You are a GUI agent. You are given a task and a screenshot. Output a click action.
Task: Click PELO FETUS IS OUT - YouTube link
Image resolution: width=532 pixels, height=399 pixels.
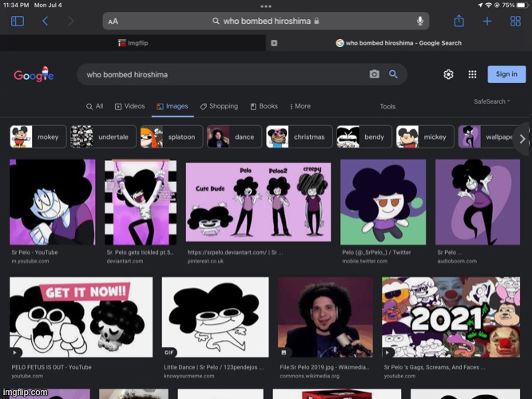click(x=52, y=367)
